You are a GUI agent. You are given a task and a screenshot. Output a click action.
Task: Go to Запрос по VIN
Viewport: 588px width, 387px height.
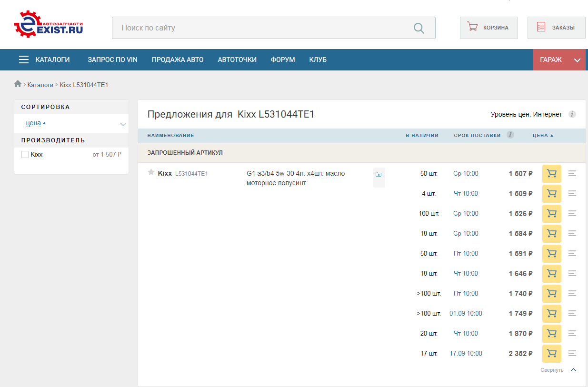(112, 60)
